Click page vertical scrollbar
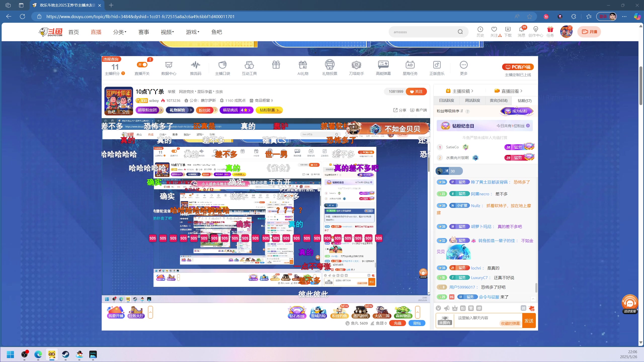Image resolution: width=644 pixels, height=362 pixels. tap(641, 85)
